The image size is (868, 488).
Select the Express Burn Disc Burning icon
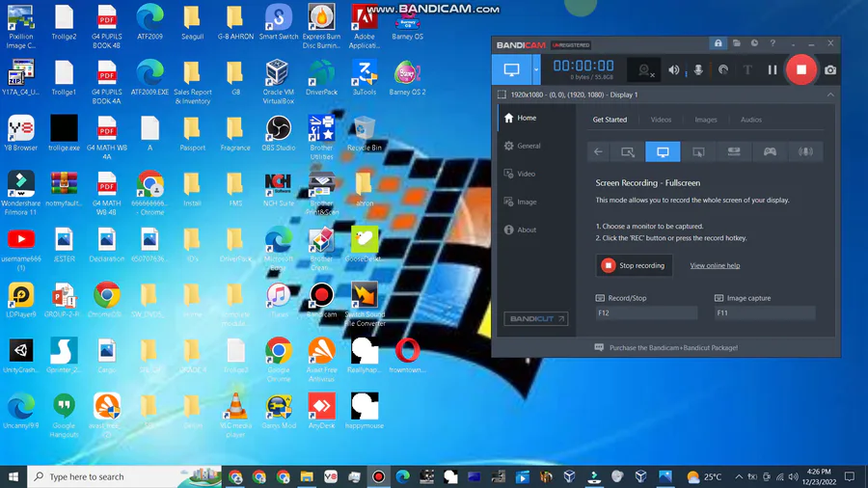click(321, 26)
